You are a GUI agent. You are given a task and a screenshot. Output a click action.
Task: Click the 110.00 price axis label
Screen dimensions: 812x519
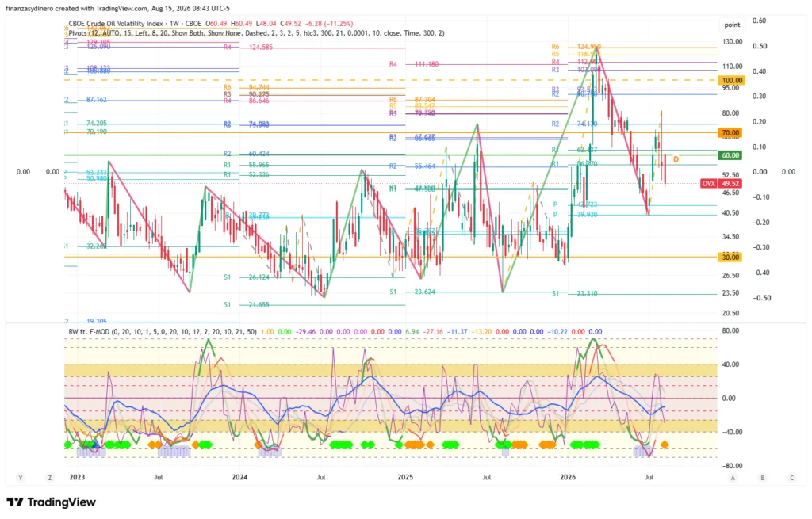(732, 67)
